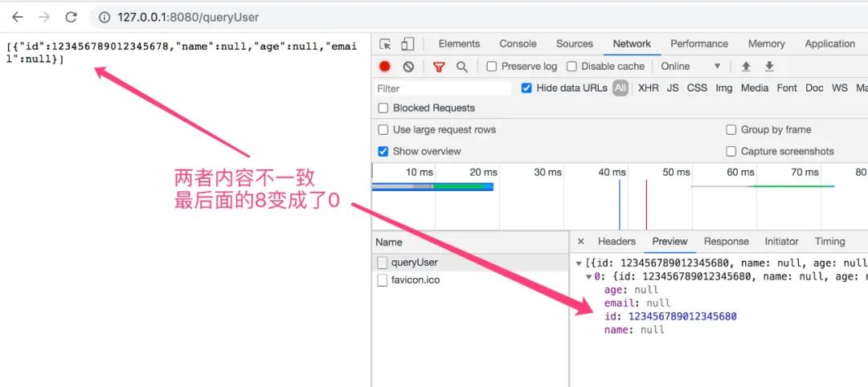The width and height of the screenshot is (868, 387).
Task: Uncheck Hide data URLs checkbox
Action: point(526,88)
